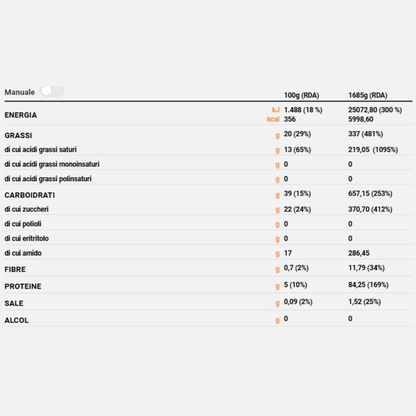Select di cui acidi grassi polinsaturi row

[x=208, y=179]
